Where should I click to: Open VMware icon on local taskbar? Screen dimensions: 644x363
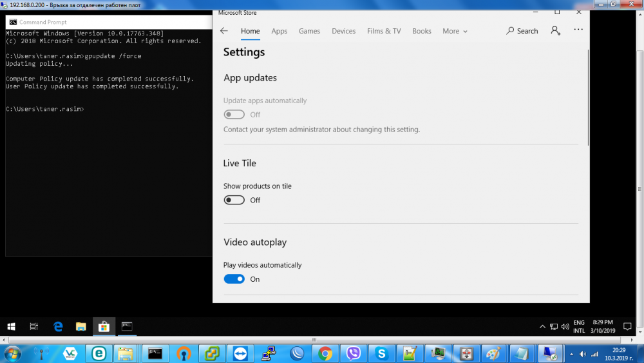[212, 353]
